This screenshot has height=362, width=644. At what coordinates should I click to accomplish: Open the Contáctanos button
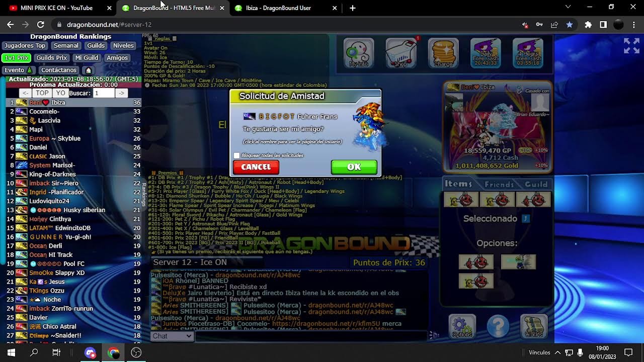coord(59,70)
